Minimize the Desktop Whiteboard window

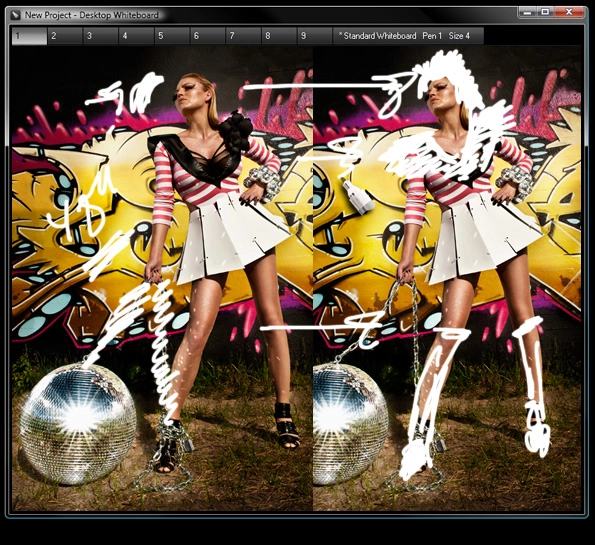[x=528, y=12]
